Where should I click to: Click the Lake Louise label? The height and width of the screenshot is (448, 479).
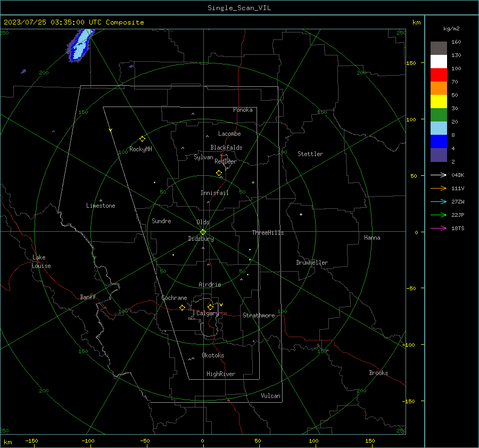(x=41, y=262)
